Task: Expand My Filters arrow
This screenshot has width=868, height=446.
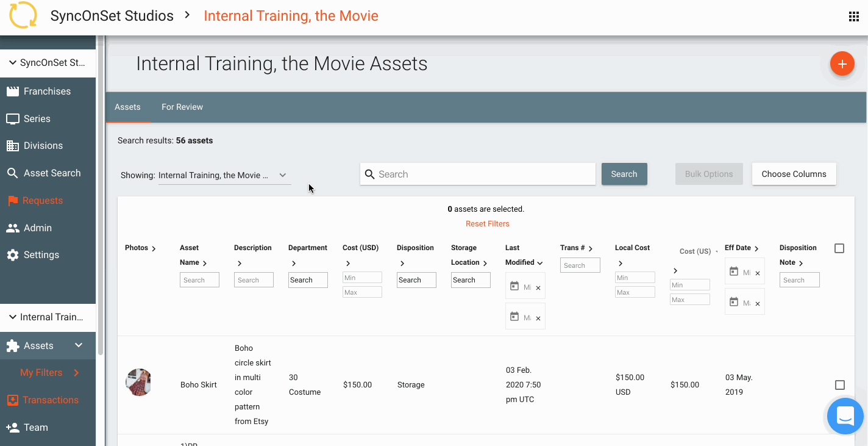Action: point(76,373)
